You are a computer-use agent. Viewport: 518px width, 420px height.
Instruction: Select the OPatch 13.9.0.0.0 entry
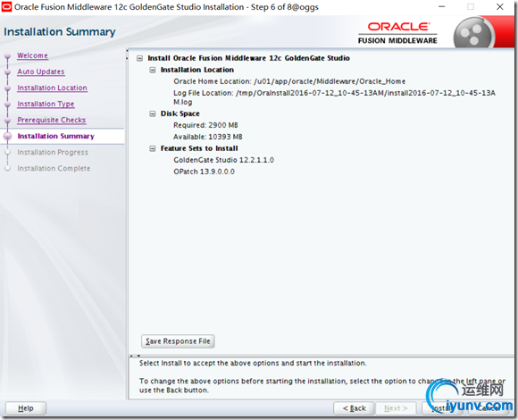tap(204, 172)
